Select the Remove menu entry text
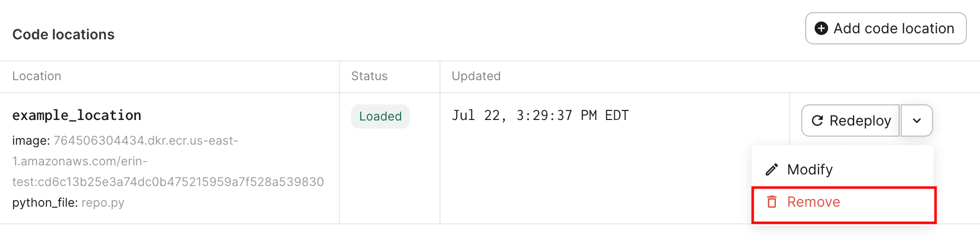Image resolution: width=980 pixels, height=242 pixels. (813, 202)
